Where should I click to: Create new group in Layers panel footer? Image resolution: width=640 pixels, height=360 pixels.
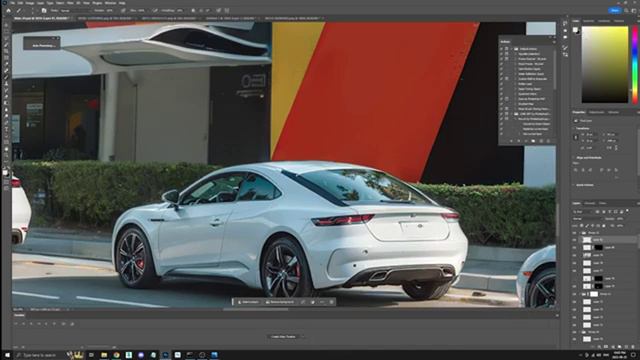click(619, 347)
